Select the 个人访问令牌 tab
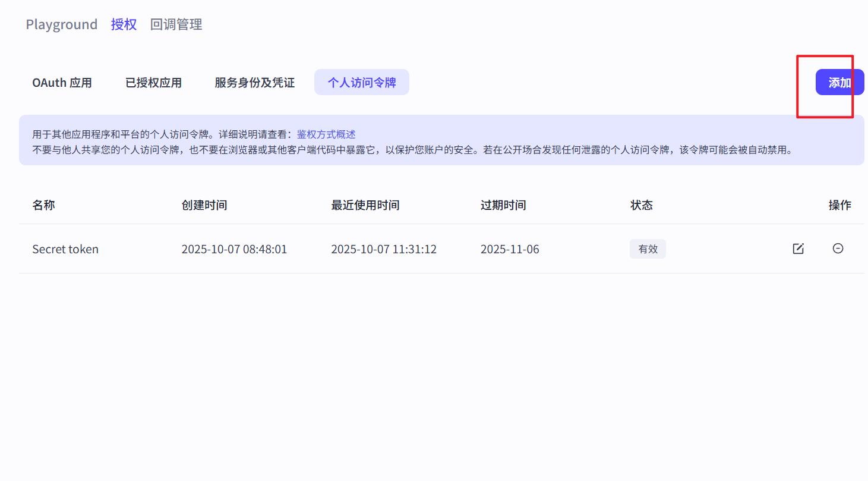The width and height of the screenshot is (868, 481). pos(361,82)
